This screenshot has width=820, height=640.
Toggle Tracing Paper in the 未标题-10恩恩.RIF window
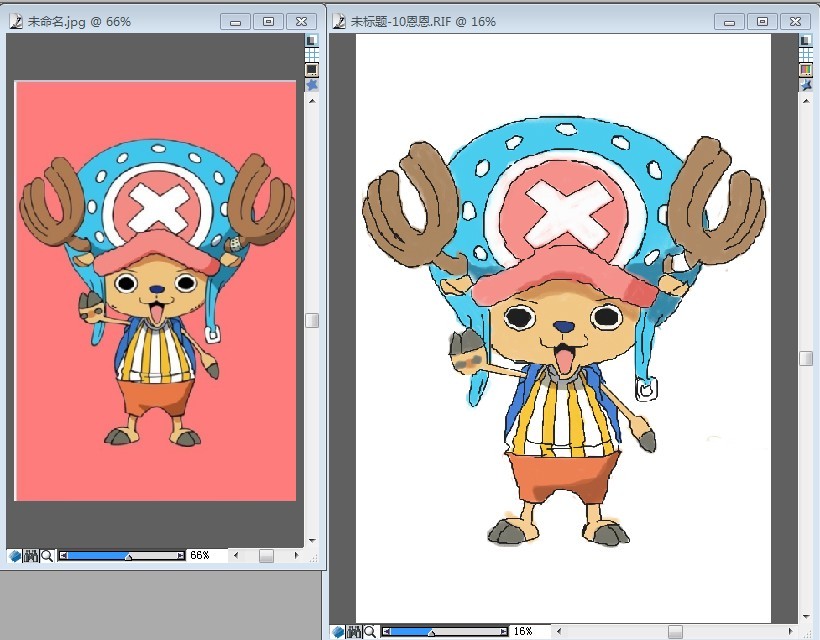point(805,40)
